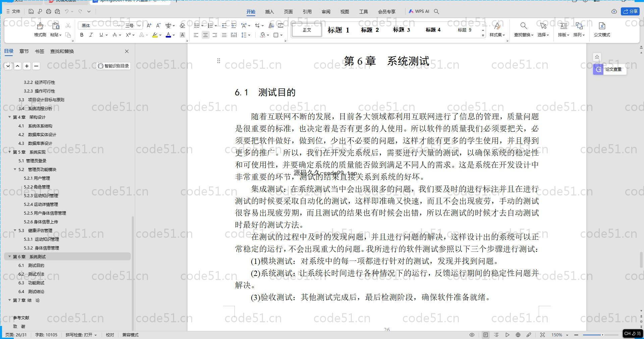Apply the 标题 3 heading style

click(401, 30)
